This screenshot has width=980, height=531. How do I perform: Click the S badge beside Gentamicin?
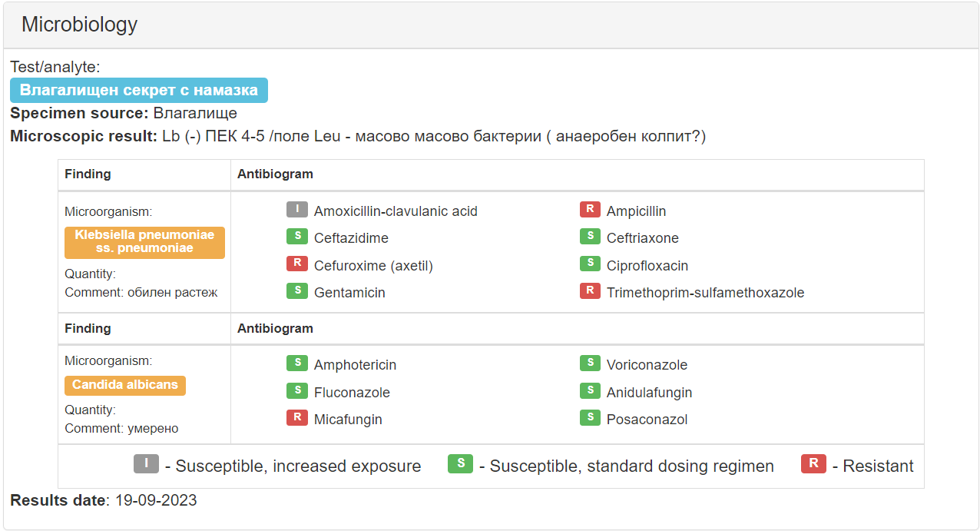click(x=297, y=291)
